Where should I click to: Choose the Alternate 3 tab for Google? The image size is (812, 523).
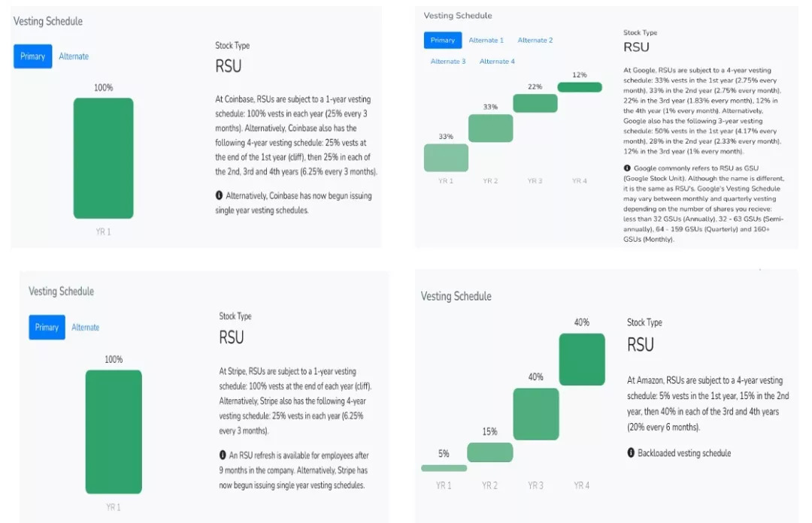click(448, 62)
